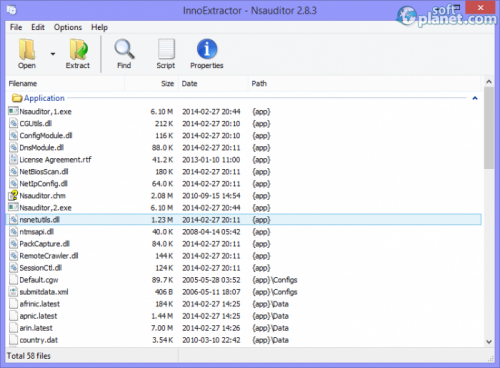Click the country.dat file icon
Viewport: 500px width, 368px height.
(x=13, y=340)
